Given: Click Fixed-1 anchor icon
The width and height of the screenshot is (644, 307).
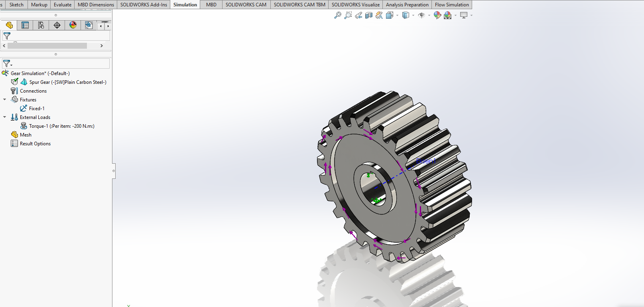Looking at the screenshot, I should (x=24, y=108).
